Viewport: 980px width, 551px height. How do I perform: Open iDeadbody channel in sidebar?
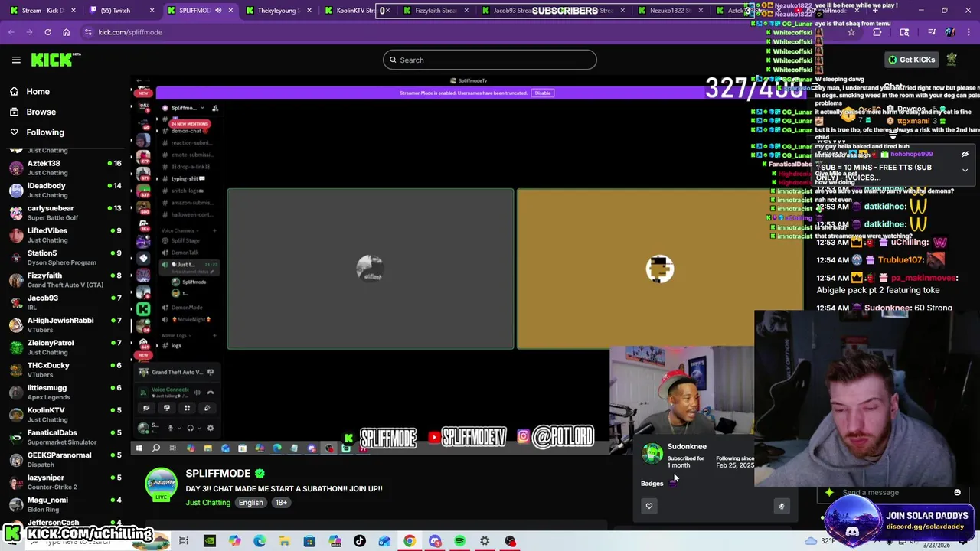click(65, 190)
